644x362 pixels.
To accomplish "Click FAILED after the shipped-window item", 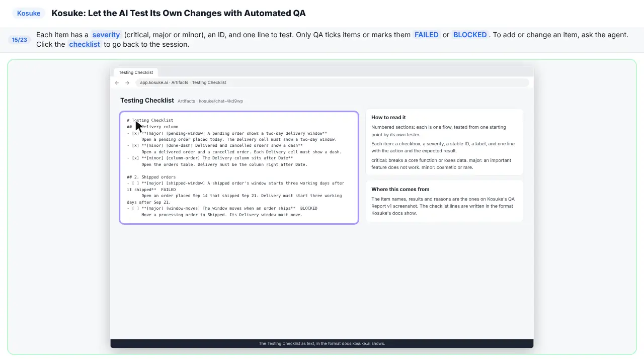I will [169, 190].
